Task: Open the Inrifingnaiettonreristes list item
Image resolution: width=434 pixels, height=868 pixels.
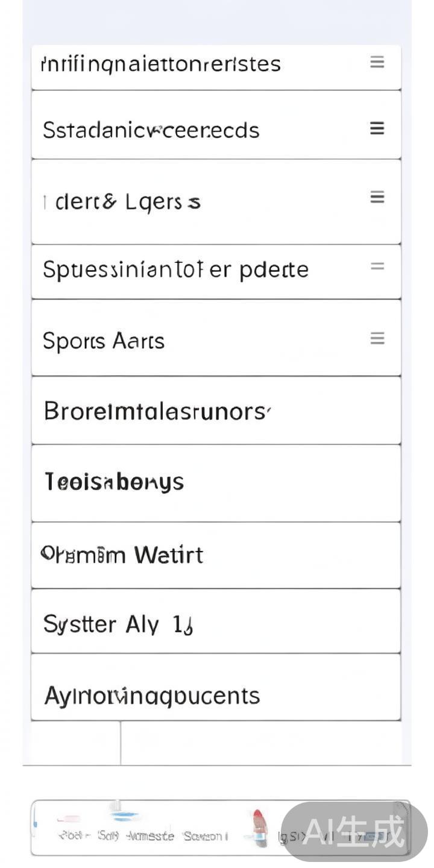Action: 160,64
